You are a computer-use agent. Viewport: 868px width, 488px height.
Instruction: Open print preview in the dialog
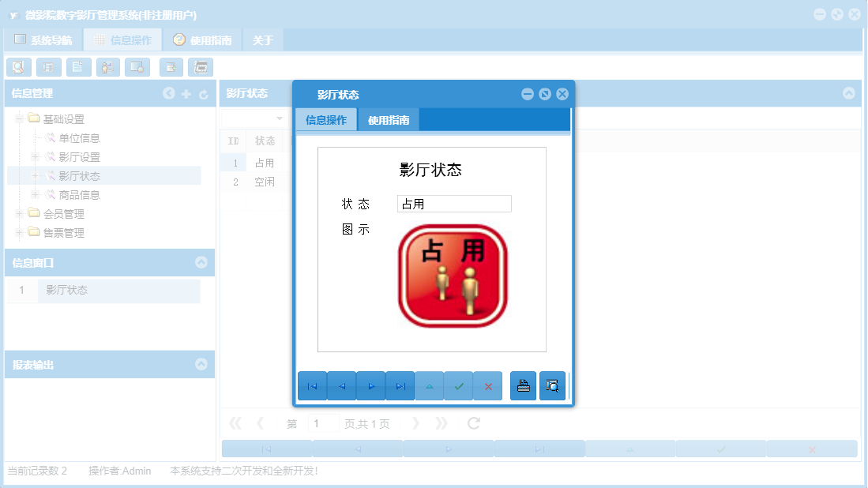(x=552, y=385)
